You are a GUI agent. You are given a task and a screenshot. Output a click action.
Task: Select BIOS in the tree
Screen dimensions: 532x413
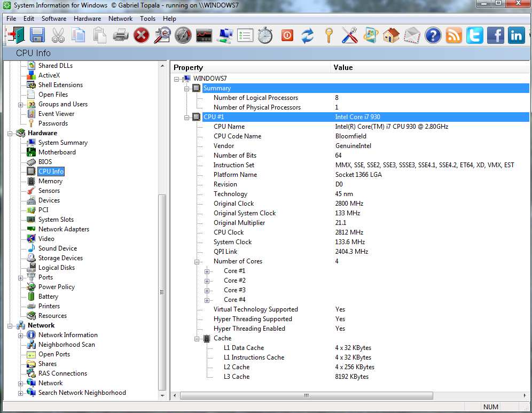(45, 162)
